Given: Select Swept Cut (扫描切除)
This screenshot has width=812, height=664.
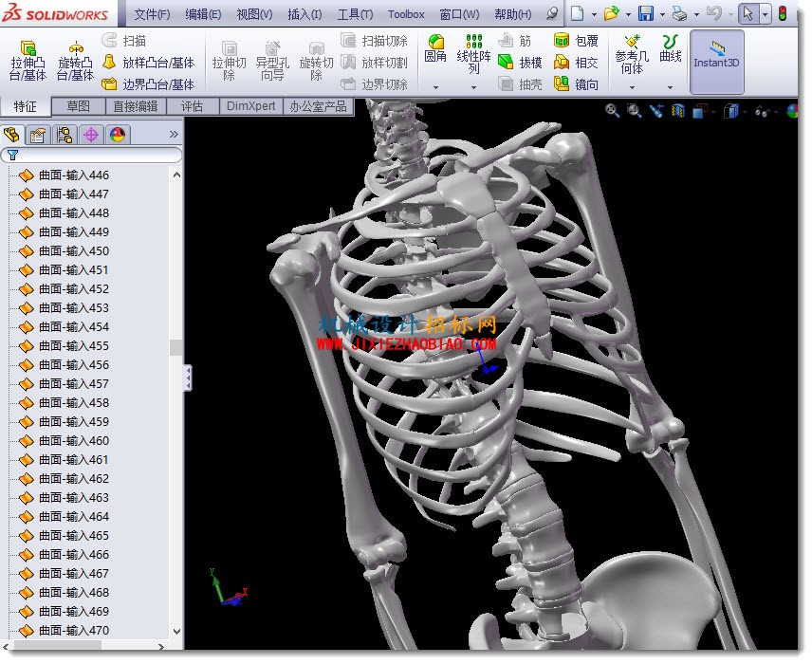Looking at the screenshot, I should (x=375, y=41).
